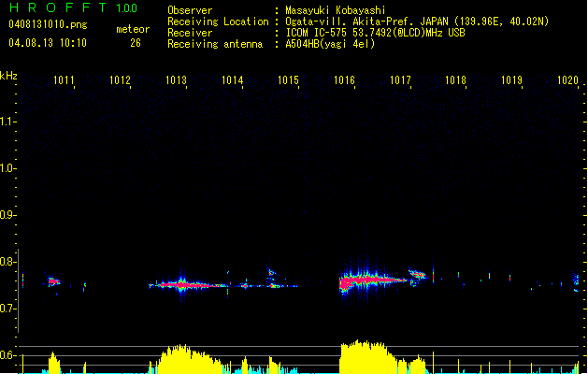The width and height of the screenshot is (588, 374).
Task: Click the yellow power peak below 1016
Action: pos(367,357)
